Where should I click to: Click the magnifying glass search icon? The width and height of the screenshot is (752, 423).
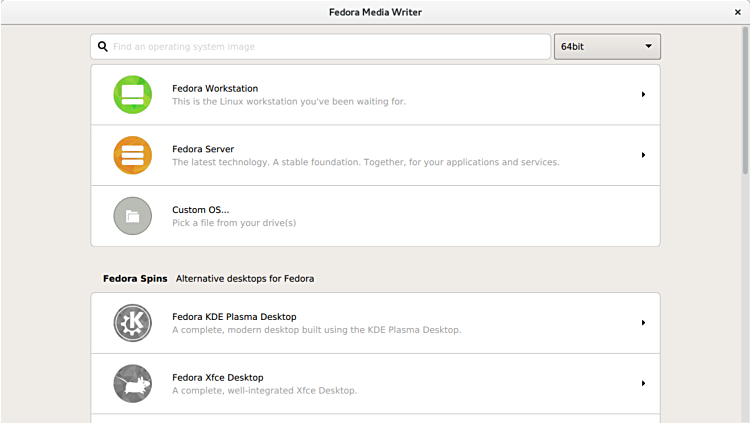(103, 47)
